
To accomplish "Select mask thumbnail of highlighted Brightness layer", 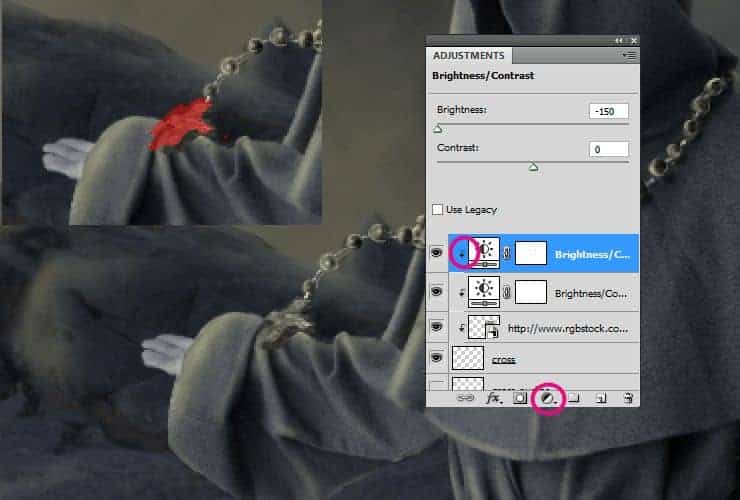I will click(x=531, y=253).
